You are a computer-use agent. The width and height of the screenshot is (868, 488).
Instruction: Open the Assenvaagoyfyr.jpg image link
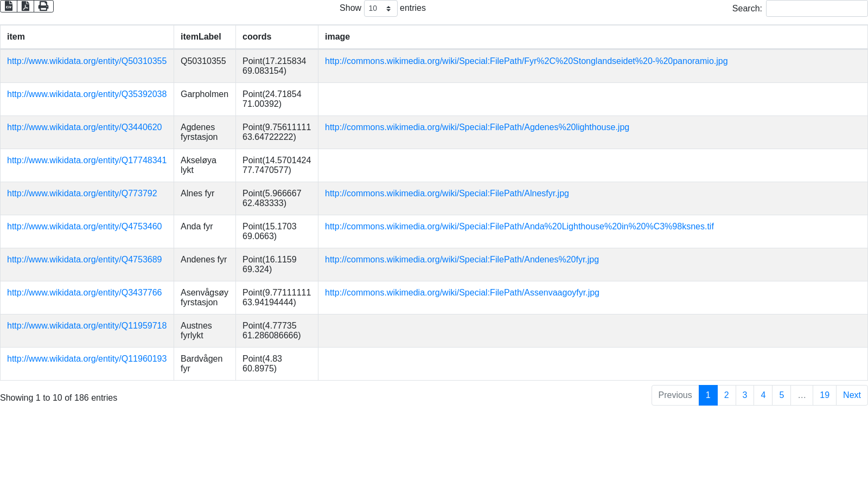462,293
